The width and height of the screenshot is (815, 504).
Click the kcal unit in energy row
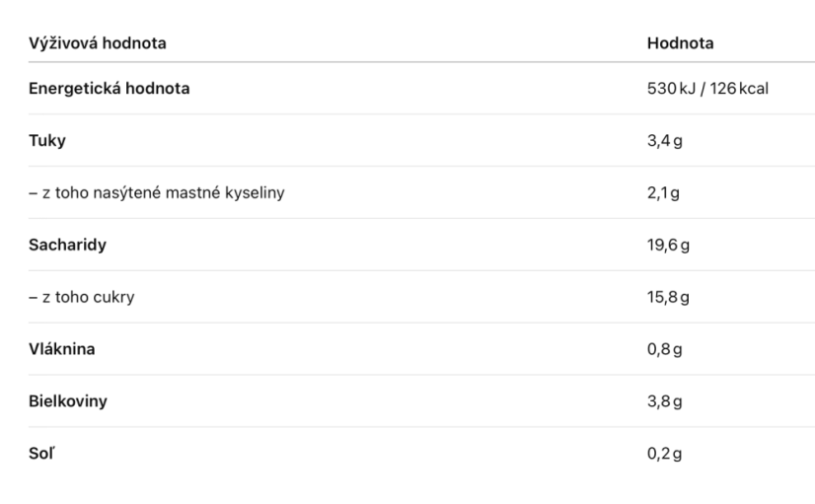[x=754, y=89]
